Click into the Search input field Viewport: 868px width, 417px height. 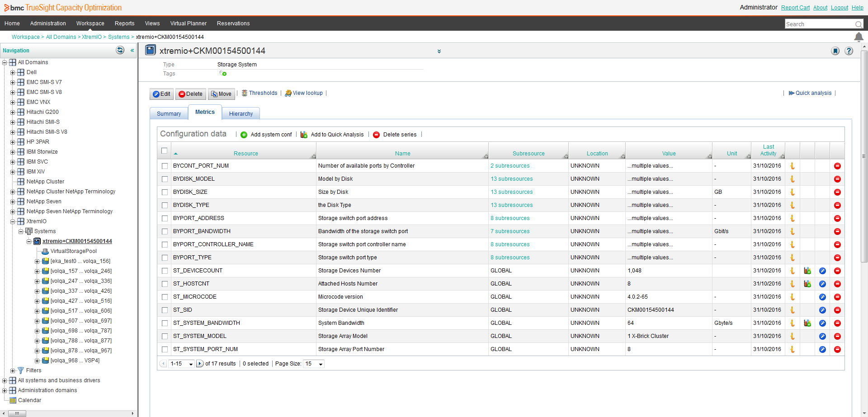click(x=819, y=24)
